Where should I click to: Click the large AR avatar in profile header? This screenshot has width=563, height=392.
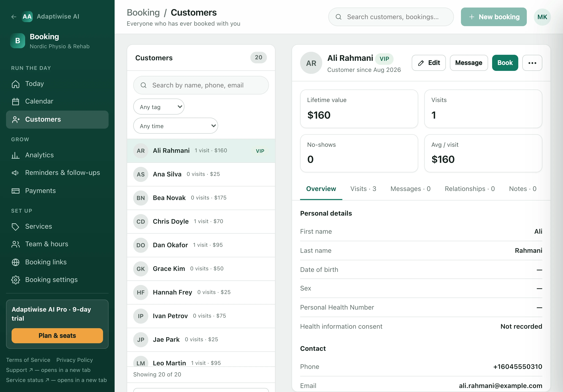click(311, 63)
